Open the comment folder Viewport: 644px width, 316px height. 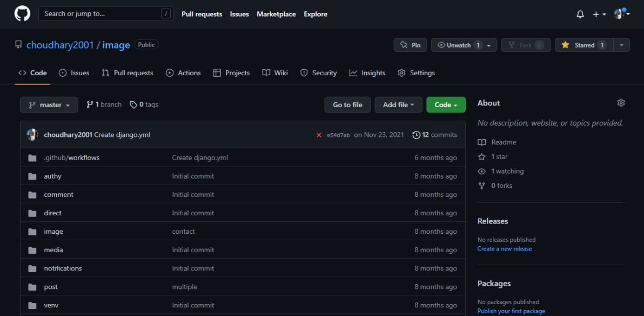(59, 195)
